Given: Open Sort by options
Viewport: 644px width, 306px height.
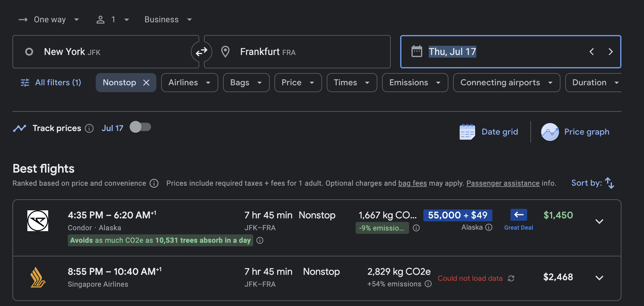Looking at the screenshot, I should point(593,183).
